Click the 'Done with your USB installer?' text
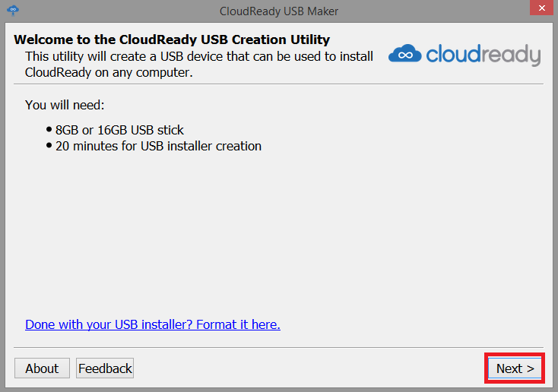558x392 pixels. click(109, 324)
